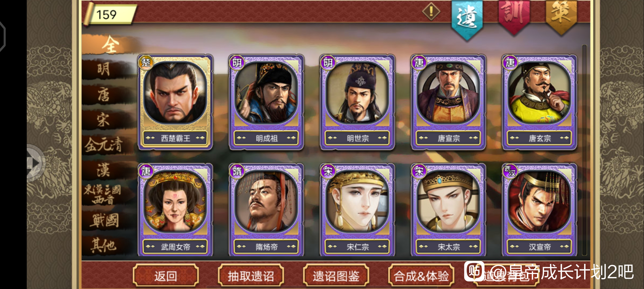The image size is (644, 289).
Task: Filter by the 唐 dynasty tab
Action: [x=104, y=95]
